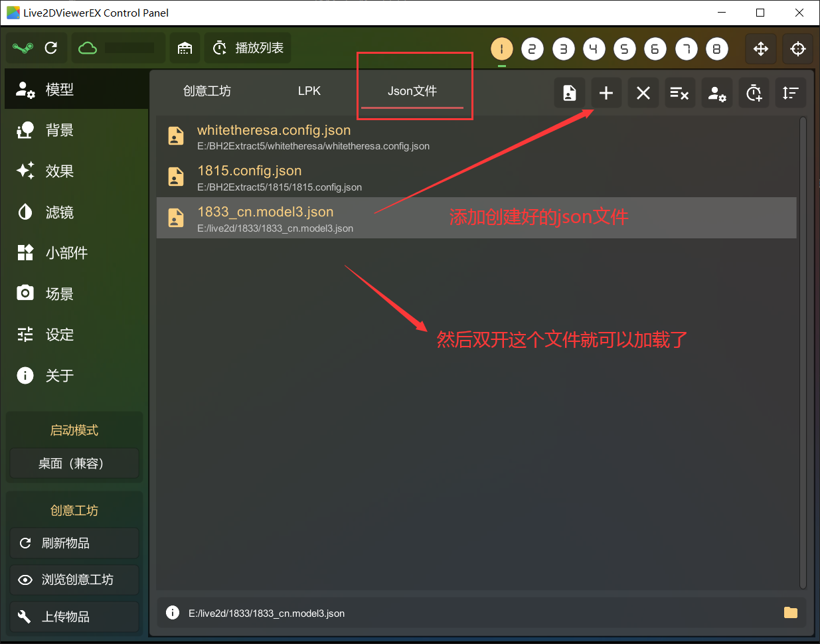Switch to the 创意工坊 tab

[207, 91]
